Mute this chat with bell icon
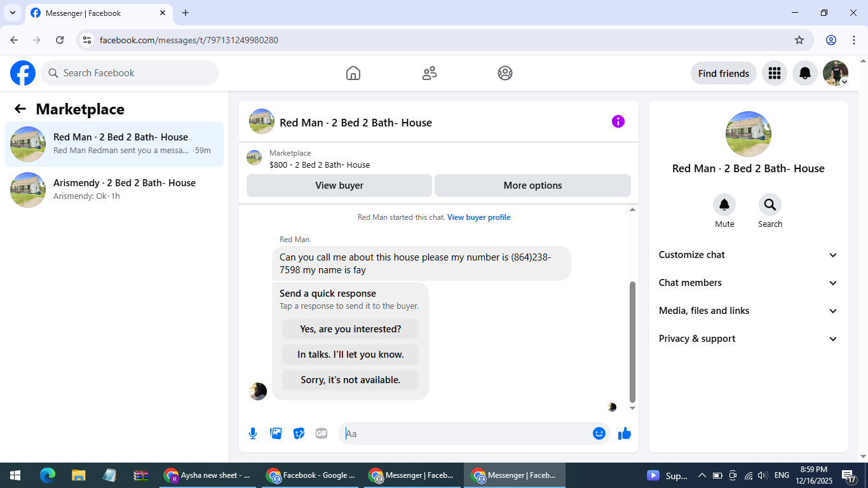The image size is (868, 488). 724,205
